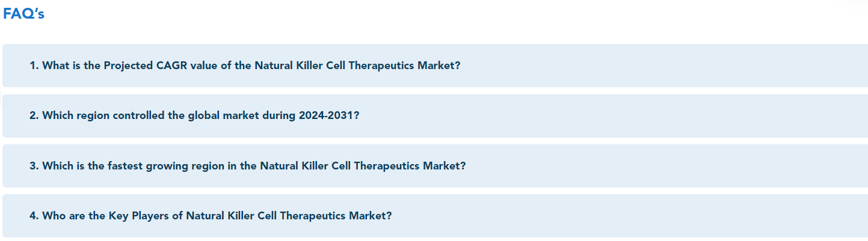This screenshot has width=868, height=241.
Task: Open question 4 in the FAQ list
Action: 435,216
